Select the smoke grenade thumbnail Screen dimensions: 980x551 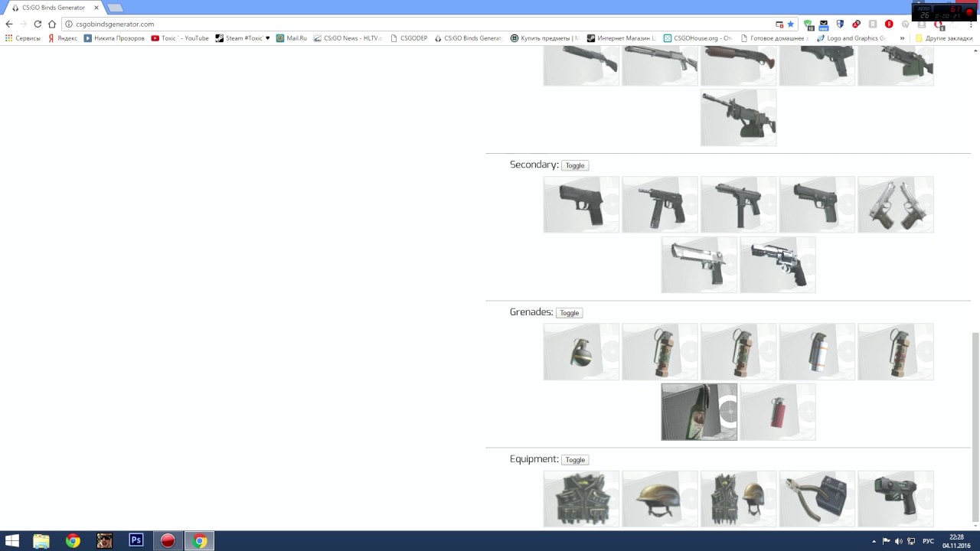pos(817,352)
